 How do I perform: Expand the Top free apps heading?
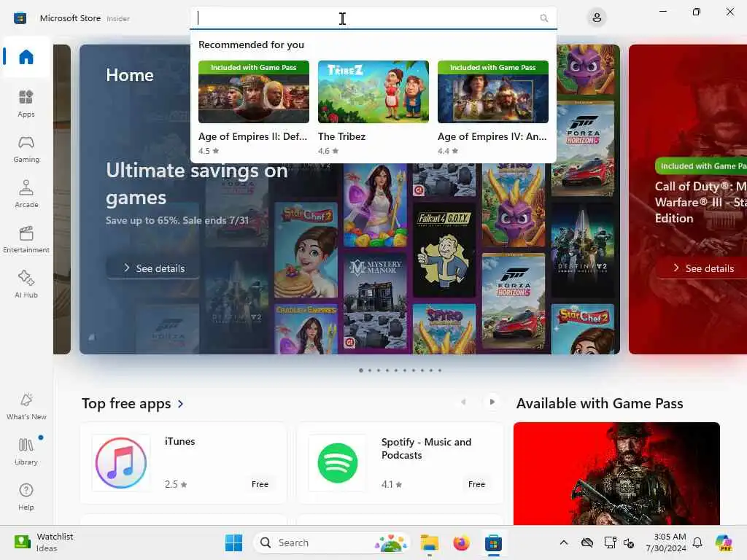click(x=133, y=404)
